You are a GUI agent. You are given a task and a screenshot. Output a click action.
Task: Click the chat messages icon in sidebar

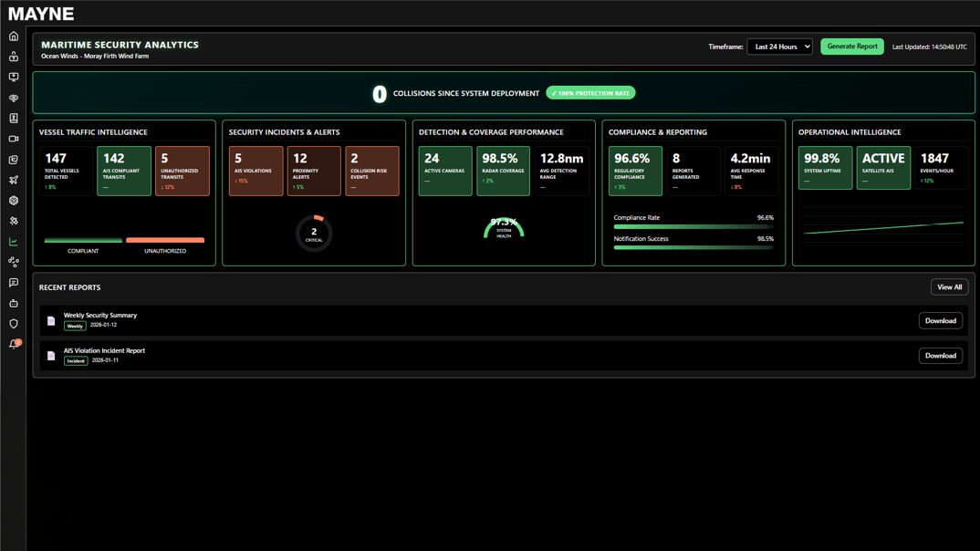13,283
